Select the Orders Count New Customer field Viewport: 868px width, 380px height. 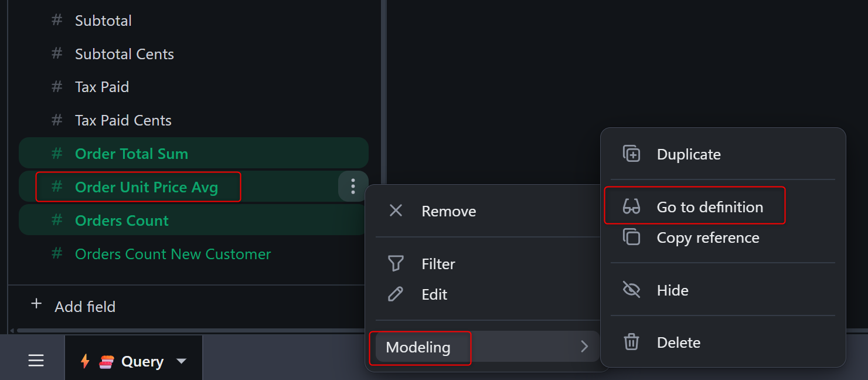click(173, 254)
